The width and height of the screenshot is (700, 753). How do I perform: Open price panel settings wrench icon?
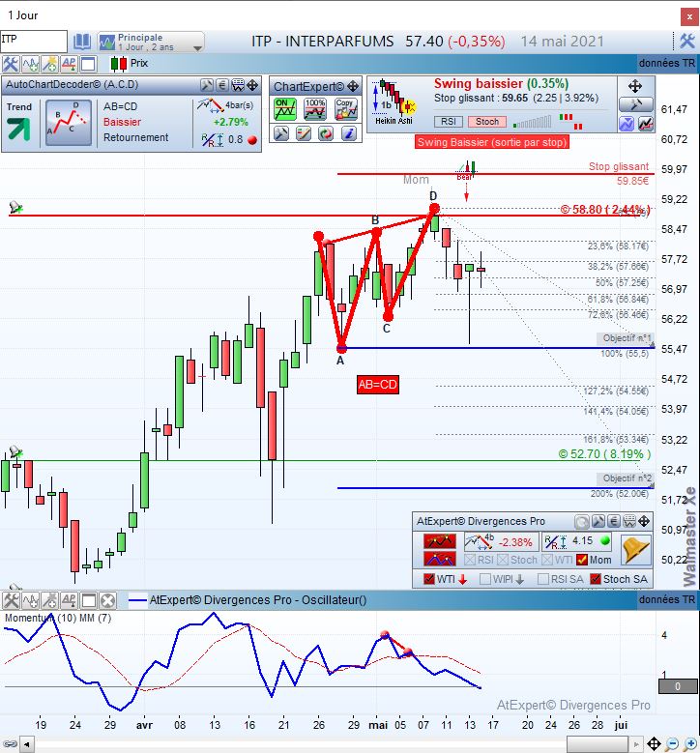[10, 64]
